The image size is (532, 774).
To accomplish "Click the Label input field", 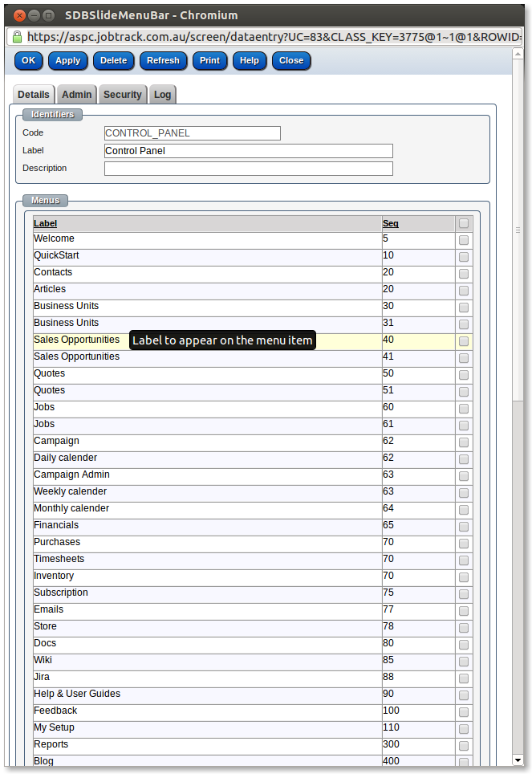I will click(x=248, y=151).
